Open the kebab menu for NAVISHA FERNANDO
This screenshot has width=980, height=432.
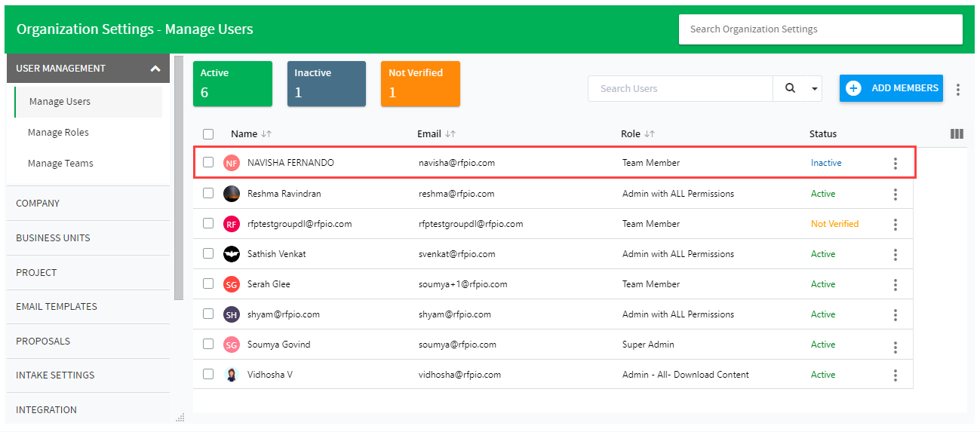coord(896,164)
